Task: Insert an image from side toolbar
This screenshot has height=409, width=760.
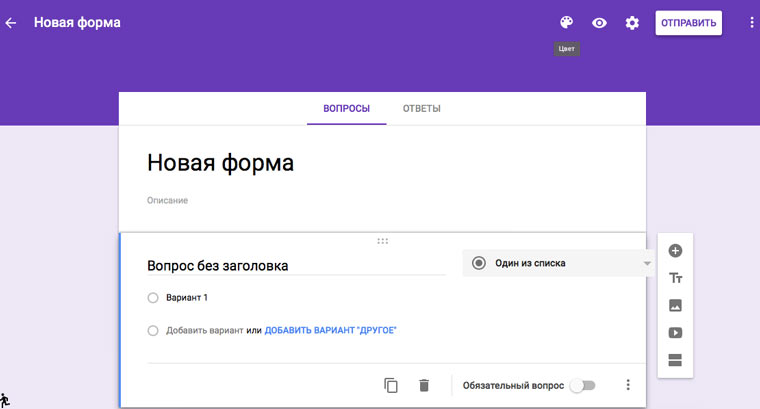Action: coord(675,305)
